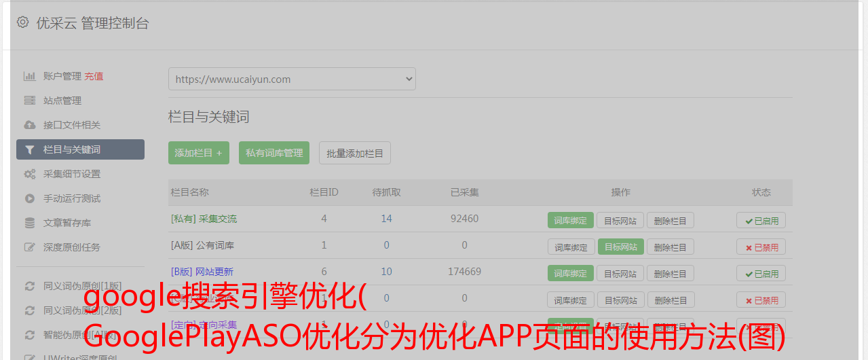
Task: Open the [B版] 网站更新 column link
Action: pos(202,272)
